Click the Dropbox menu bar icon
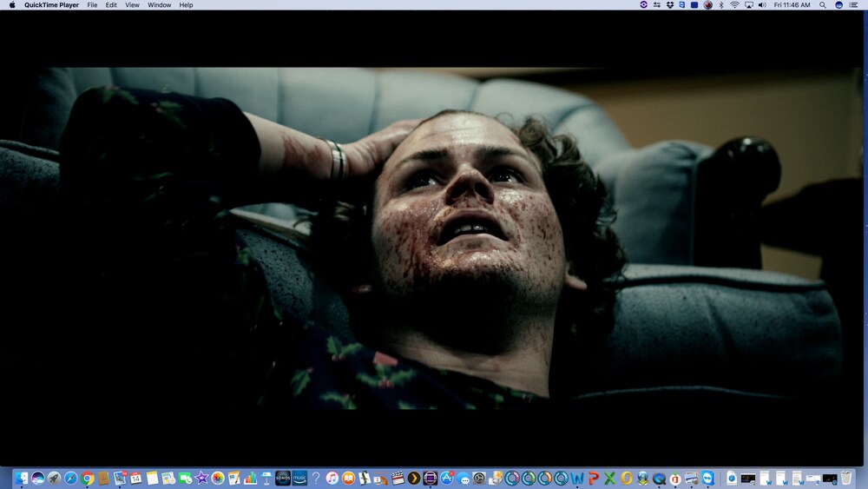 tap(670, 5)
